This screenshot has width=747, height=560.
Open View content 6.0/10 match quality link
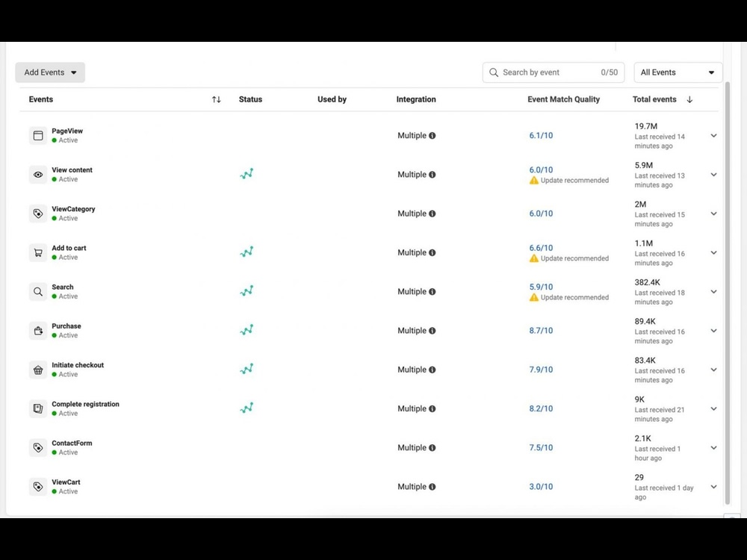[541, 170]
